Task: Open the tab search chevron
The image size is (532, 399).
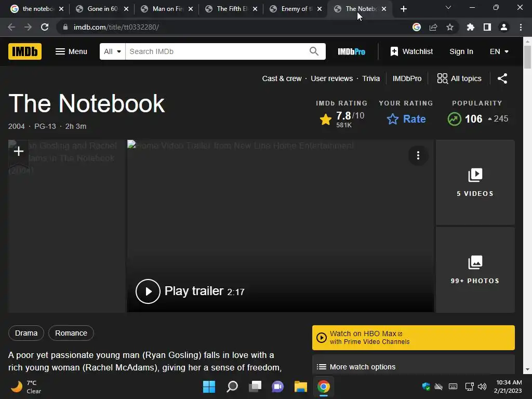Action: coord(448,7)
